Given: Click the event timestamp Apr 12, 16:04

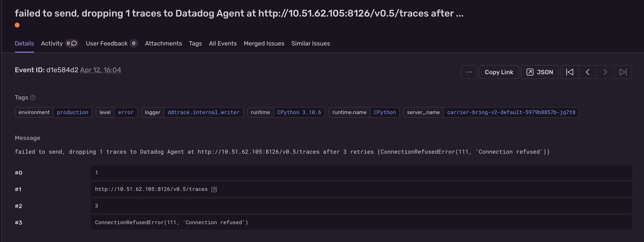Looking at the screenshot, I should click(101, 70).
